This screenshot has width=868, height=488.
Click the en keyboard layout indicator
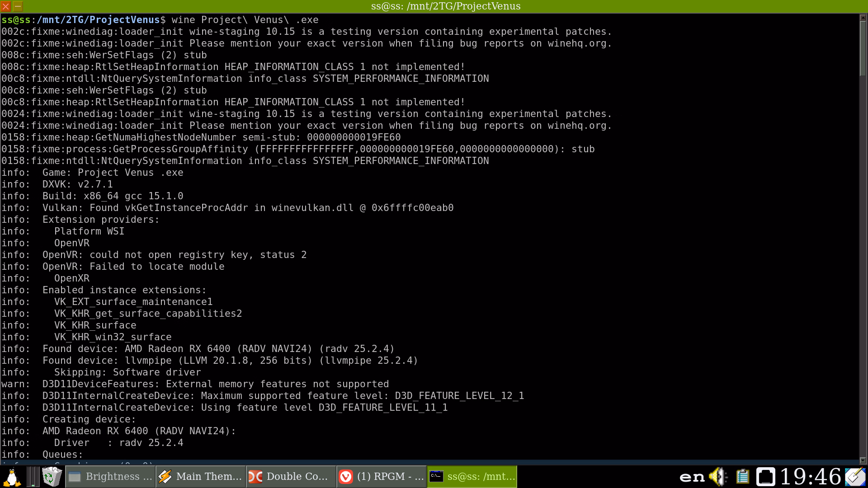pos(692,477)
